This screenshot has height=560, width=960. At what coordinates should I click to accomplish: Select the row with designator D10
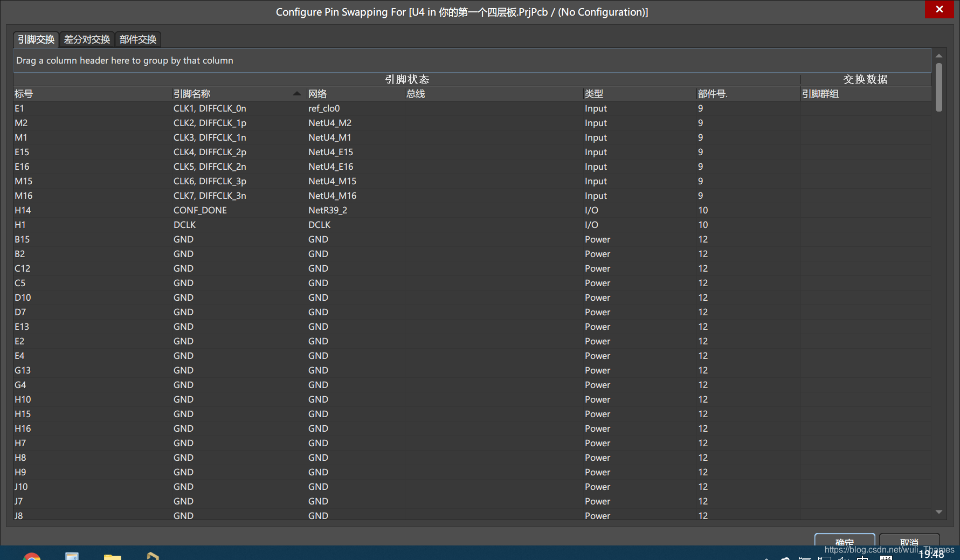coord(472,298)
